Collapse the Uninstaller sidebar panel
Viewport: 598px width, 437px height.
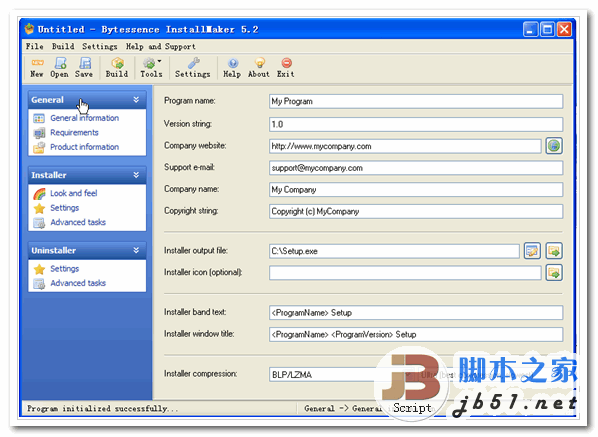pyautogui.click(x=136, y=251)
